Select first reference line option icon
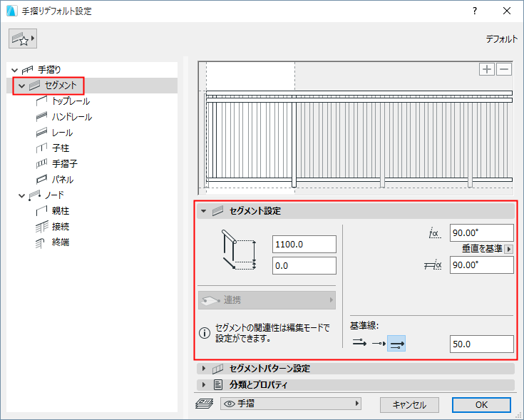 (x=359, y=343)
